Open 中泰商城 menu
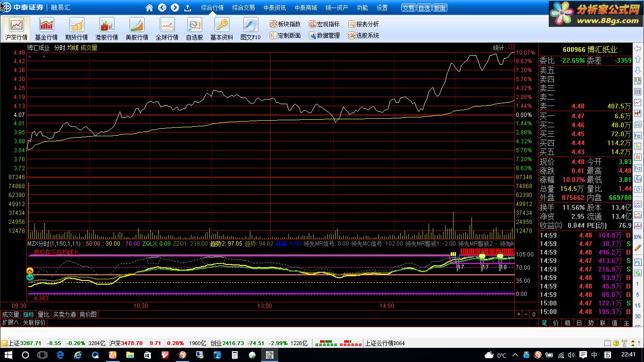This screenshot has height=362, width=644. pos(305,8)
